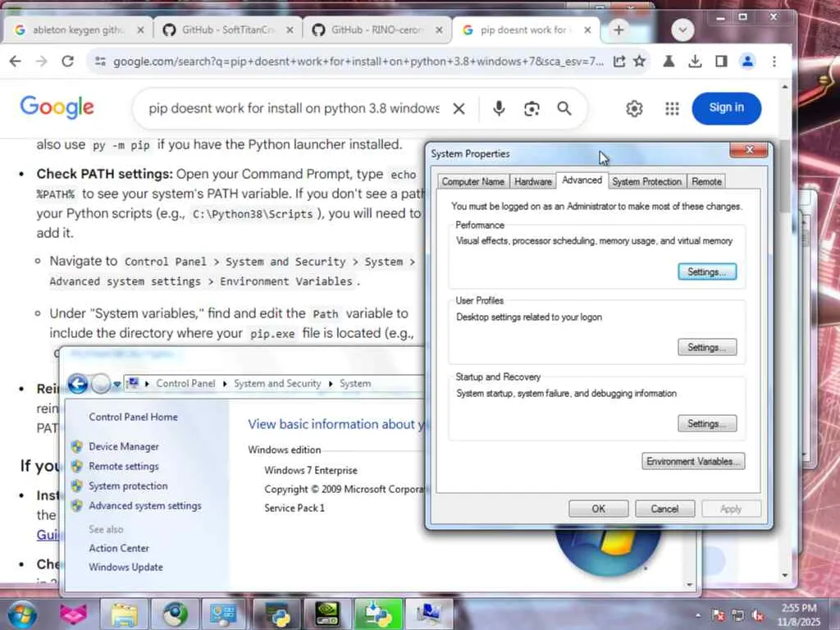Open Chrome Labs flask icon
The image size is (840, 630).
[x=669, y=62]
